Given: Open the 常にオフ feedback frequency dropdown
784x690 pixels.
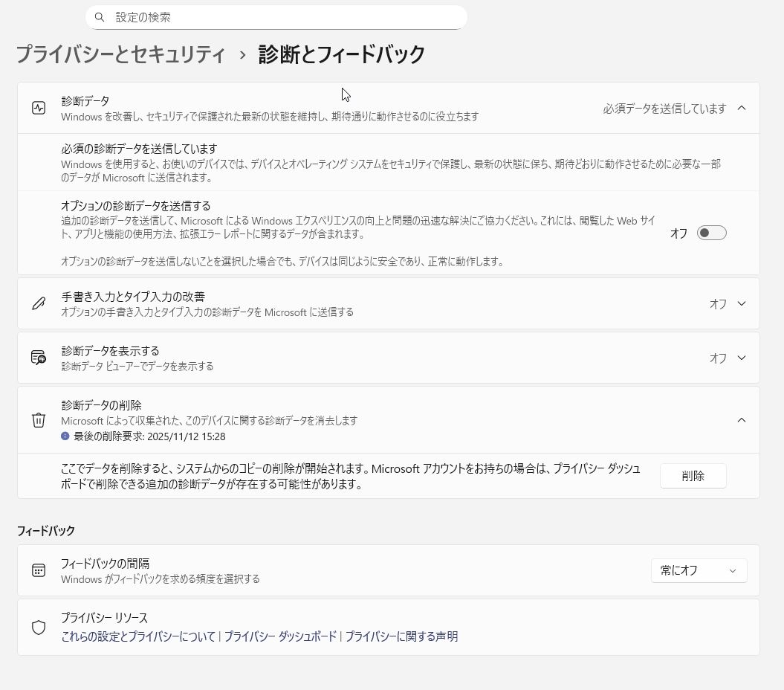Looking at the screenshot, I should (699, 570).
